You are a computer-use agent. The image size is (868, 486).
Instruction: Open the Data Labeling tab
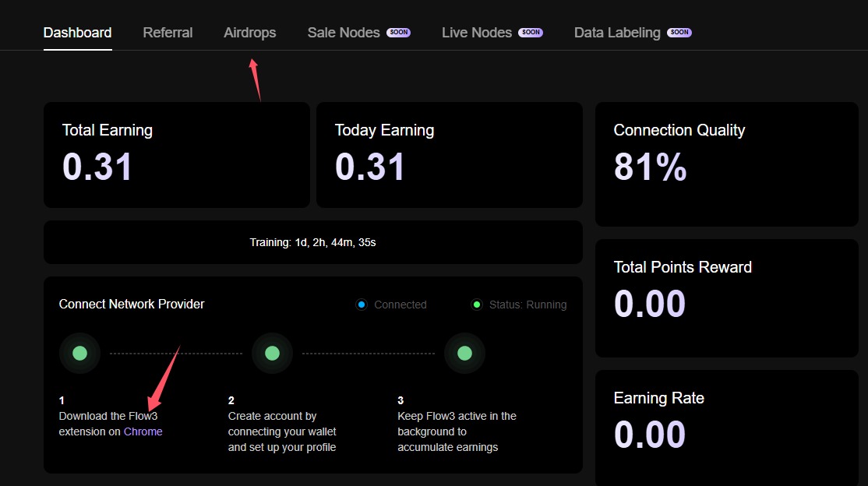coord(617,33)
